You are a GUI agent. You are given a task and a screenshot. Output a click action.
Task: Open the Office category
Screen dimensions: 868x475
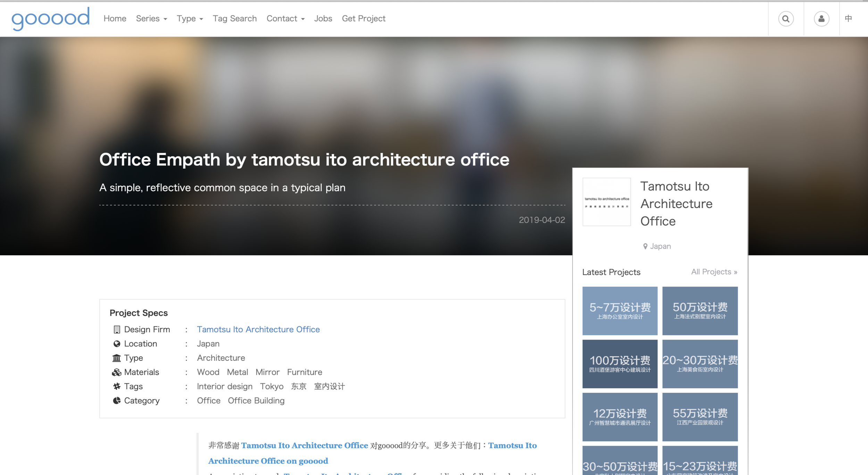click(x=209, y=400)
